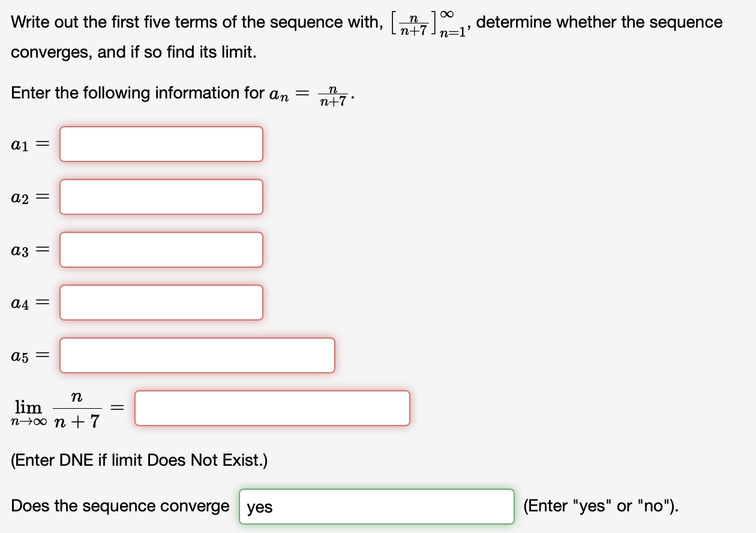The width and height of the screenshot is (756, 533).
Task: Click the input field for a4
Action: pos(161,303)
